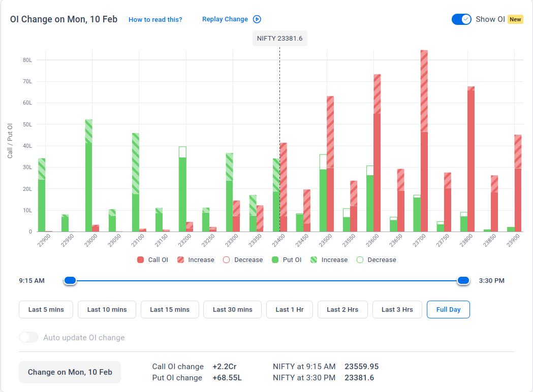This screenshot has height=392, width=533.
Task: Grab the 9:15 AM slider start handle
Action: tap(70, 281)
